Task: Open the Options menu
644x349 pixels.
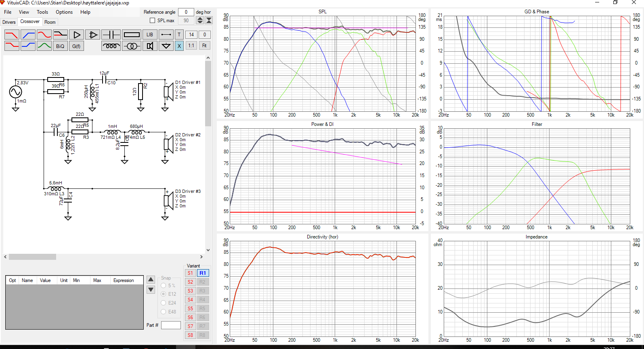Action: pos(64,12)
